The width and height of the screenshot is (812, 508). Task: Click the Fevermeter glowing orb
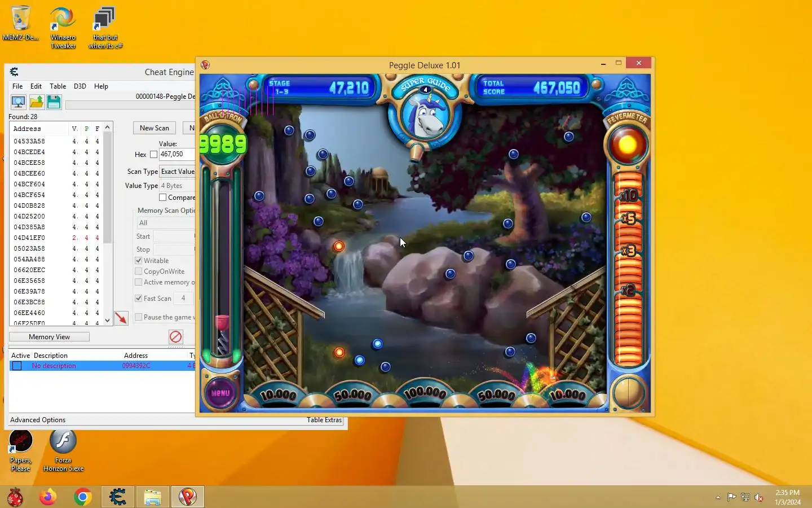627,144
